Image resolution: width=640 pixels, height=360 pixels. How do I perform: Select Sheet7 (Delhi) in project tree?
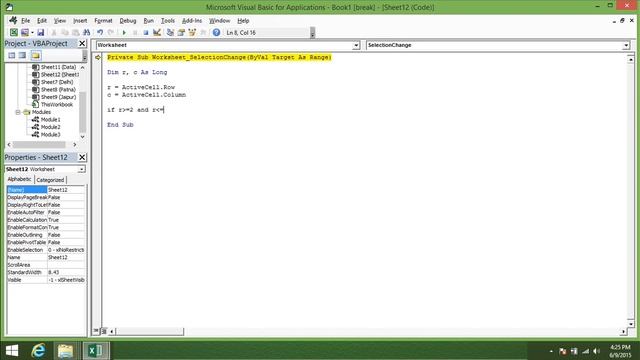tap(57, 82)
